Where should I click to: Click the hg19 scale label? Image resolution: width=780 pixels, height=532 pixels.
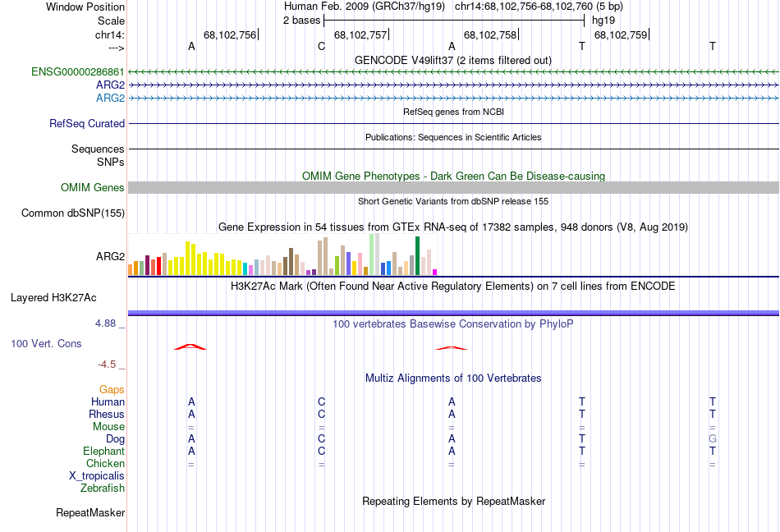click(603, 21)
